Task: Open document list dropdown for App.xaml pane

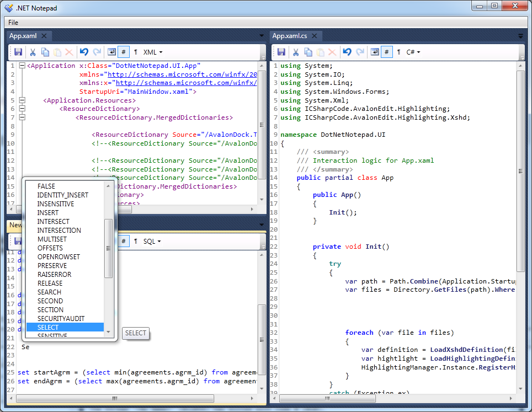Action: (x=261, y=36)
